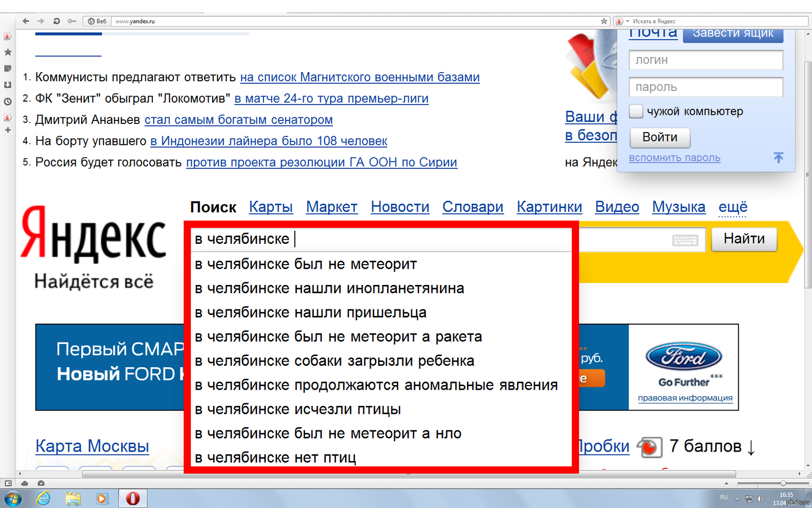Select the Поиск tab
Image resolution: width=812 pixels, height=508 pixels.
point(213,207)
